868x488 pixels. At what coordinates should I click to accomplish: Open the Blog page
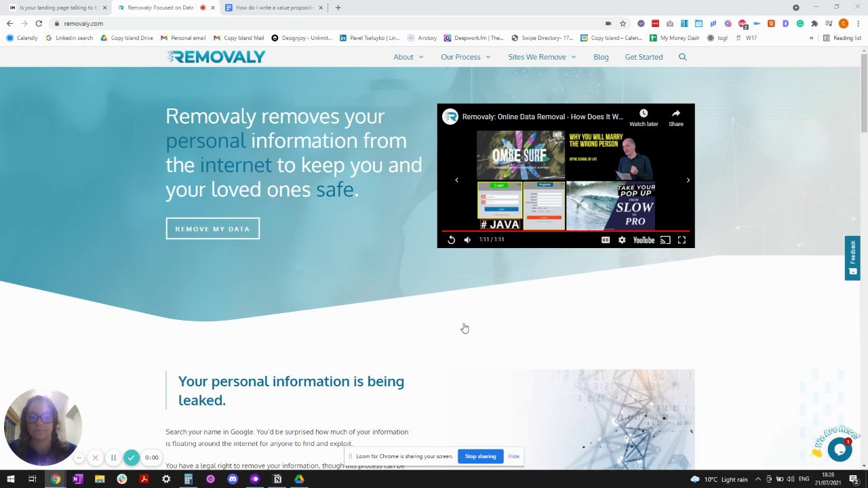(601, 57)
